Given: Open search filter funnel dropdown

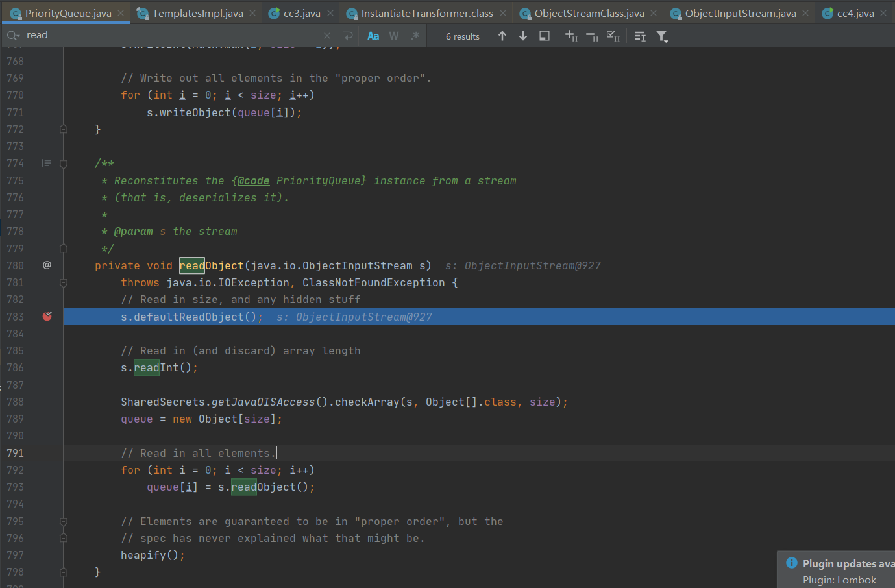Looking at the screenshot, I should [x=662, y=36].
